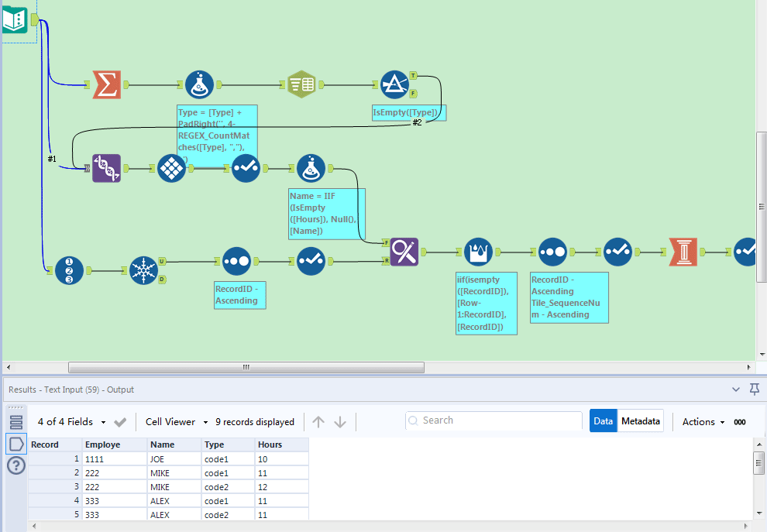Screen dimensions: 767x532
Task: Select Hours value 12 in row 3
Action: [x=281, y=487]
